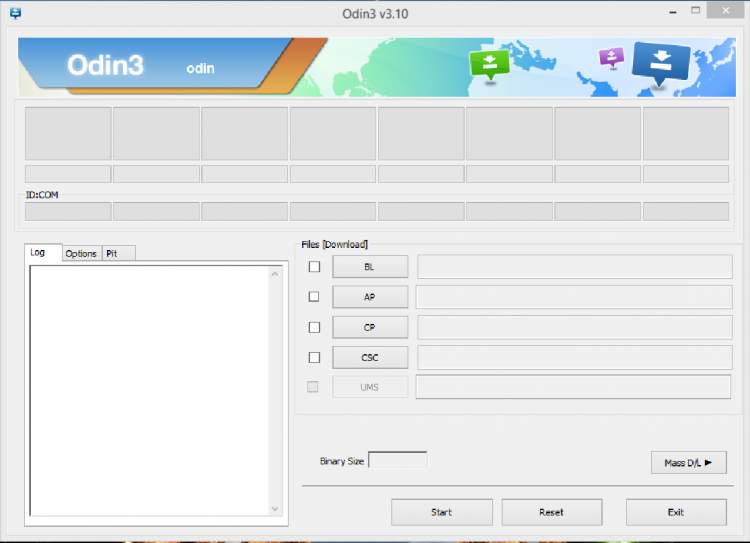Click the Binary Size value box
The width and height of the screenshot is (750, 543).
(397, 460)
